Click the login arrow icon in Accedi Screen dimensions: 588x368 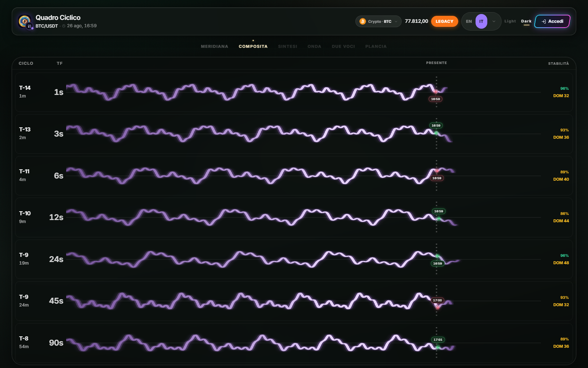[544, 21]
